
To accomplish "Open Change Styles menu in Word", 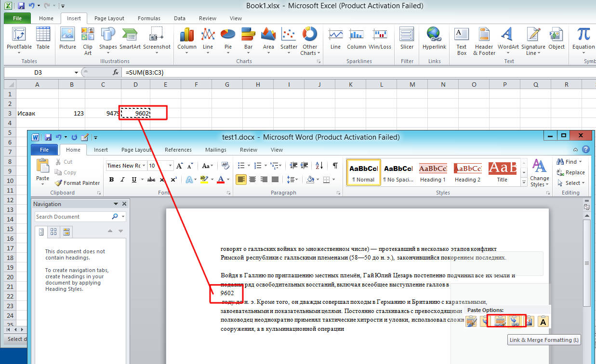I will tap(539, 173).
